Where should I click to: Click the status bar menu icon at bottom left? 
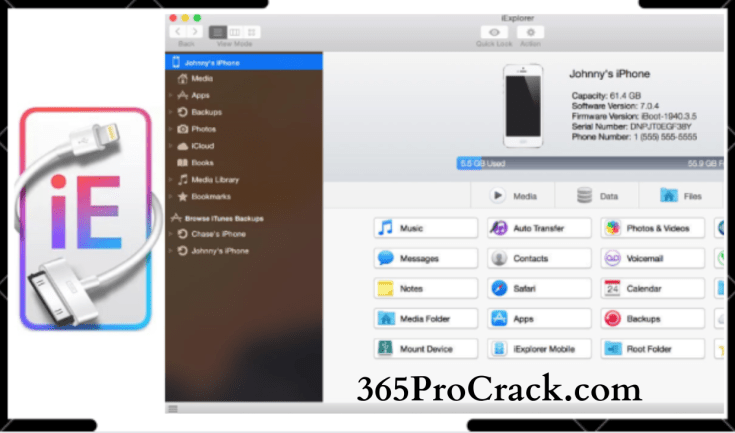173,409
